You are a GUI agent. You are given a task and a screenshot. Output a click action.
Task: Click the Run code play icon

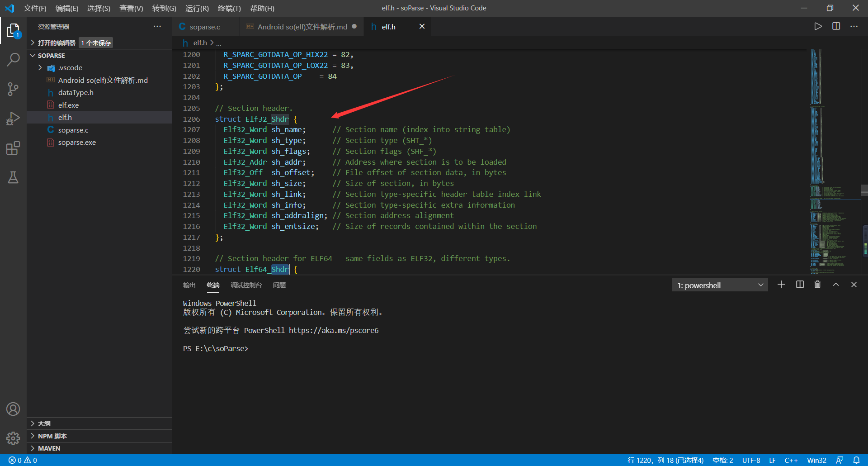[818, 26]
